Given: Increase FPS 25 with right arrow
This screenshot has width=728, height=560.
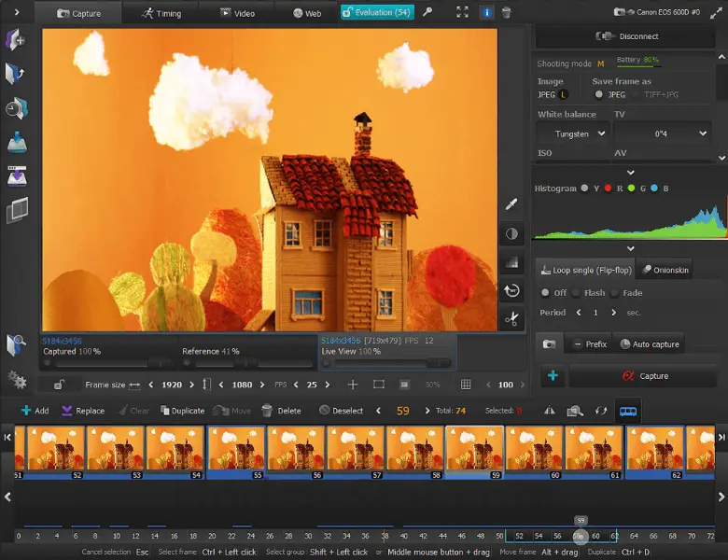Looking at the screenshot, I should pos(328,385).
